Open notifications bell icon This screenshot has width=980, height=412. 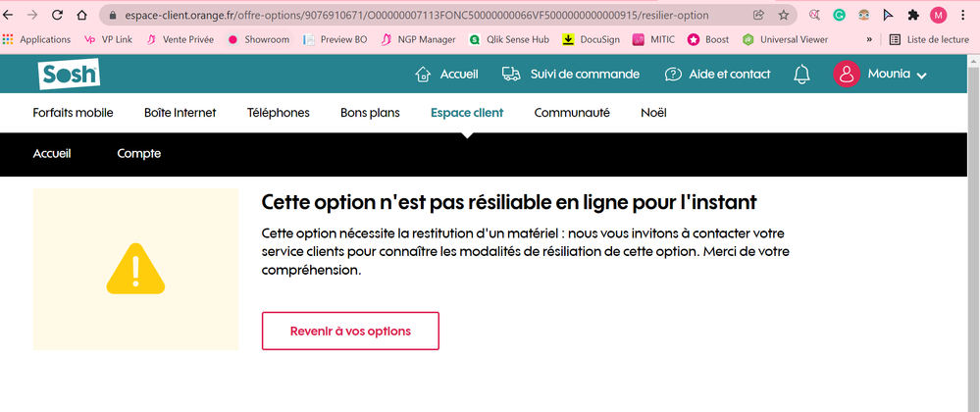[801, 75]
